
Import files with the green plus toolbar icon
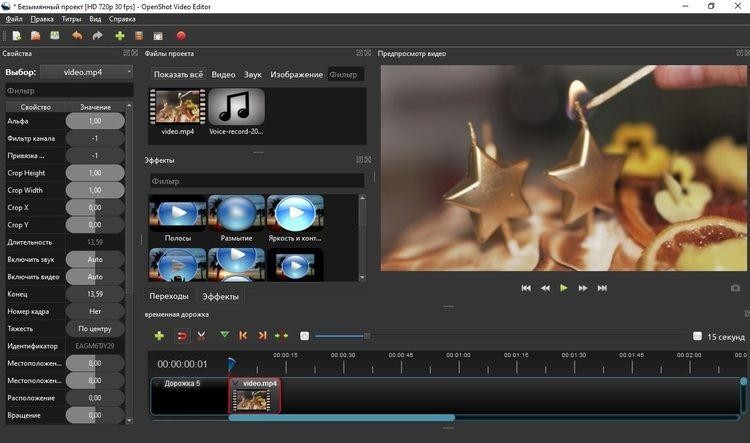[120, 36]
